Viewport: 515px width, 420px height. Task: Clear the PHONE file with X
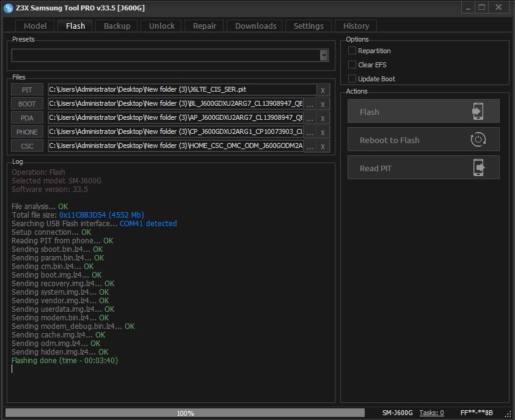tap(323, 133)
